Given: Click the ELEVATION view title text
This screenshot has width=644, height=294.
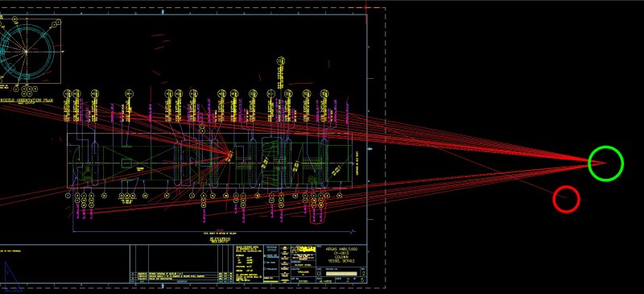Looking at the screenshot, I should (220, 239).
